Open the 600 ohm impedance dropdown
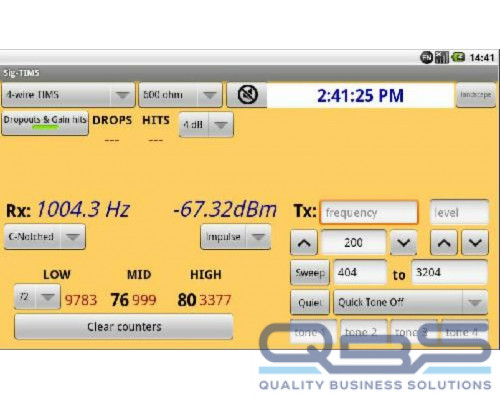Screen dimensions: 500x400 point(180,95)
